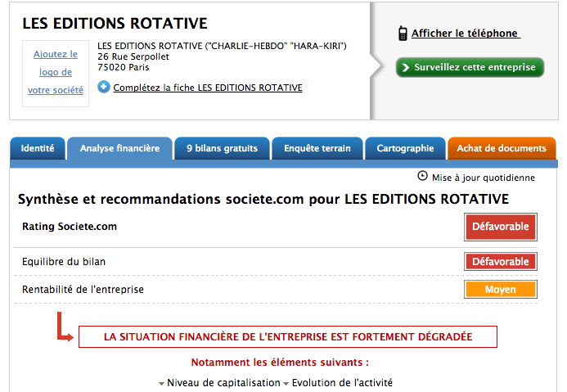Click the Surveillez cette entreprise button
This screenshot has height=392, width=567.
pyautogui.click(x=470, y=67)
